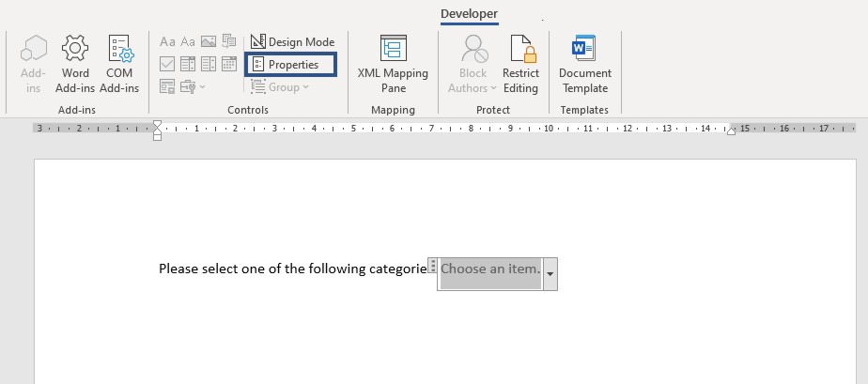This screenshot has height=384, width=868.
Task: Insert a Drop-Down List content control
Action: click(x=209, y=64)
